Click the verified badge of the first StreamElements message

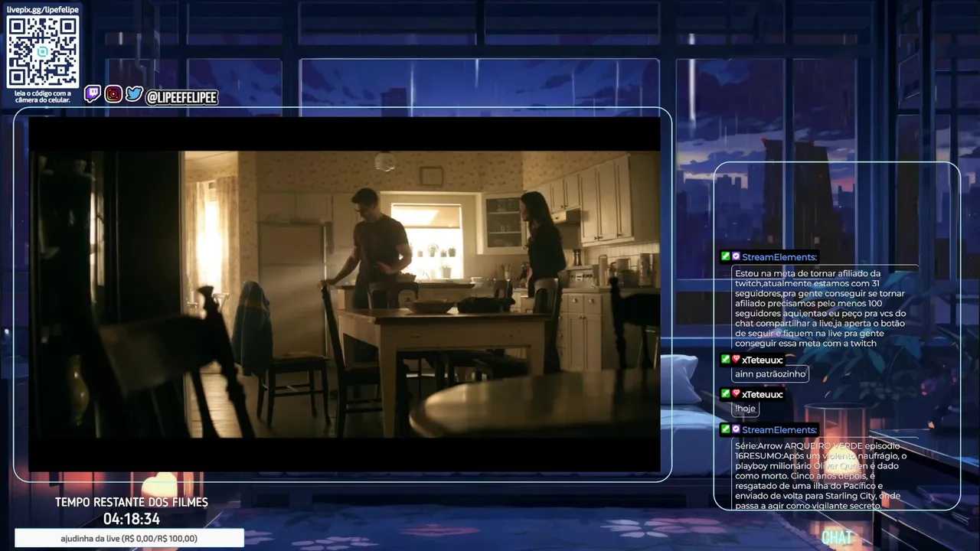tap(736, 256)
